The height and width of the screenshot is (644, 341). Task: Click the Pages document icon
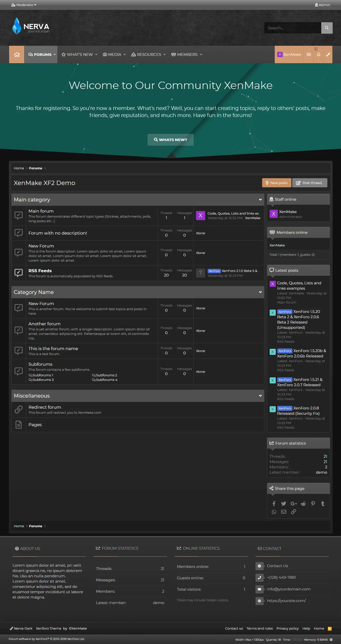tap(19, 424)
